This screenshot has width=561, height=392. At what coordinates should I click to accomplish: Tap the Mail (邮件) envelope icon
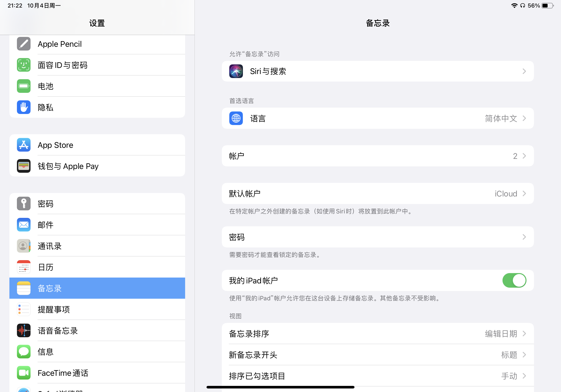pyautogui.click(x=24, y=225)
